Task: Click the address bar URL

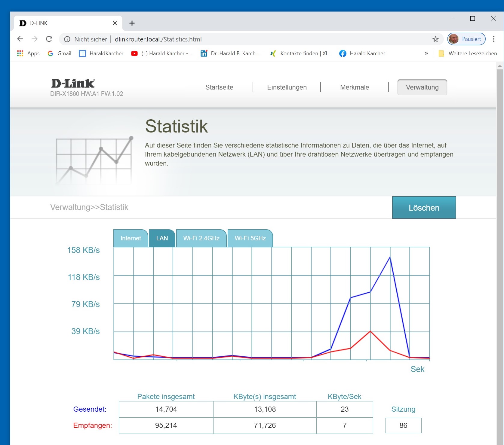Action: (x=158, y=39)
